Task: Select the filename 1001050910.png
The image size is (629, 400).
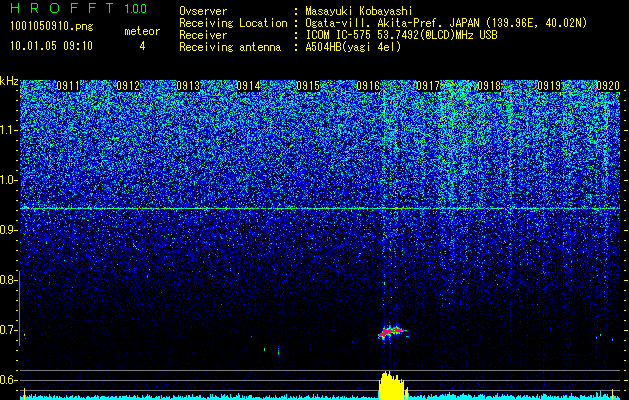Action: tap(52, 27)
